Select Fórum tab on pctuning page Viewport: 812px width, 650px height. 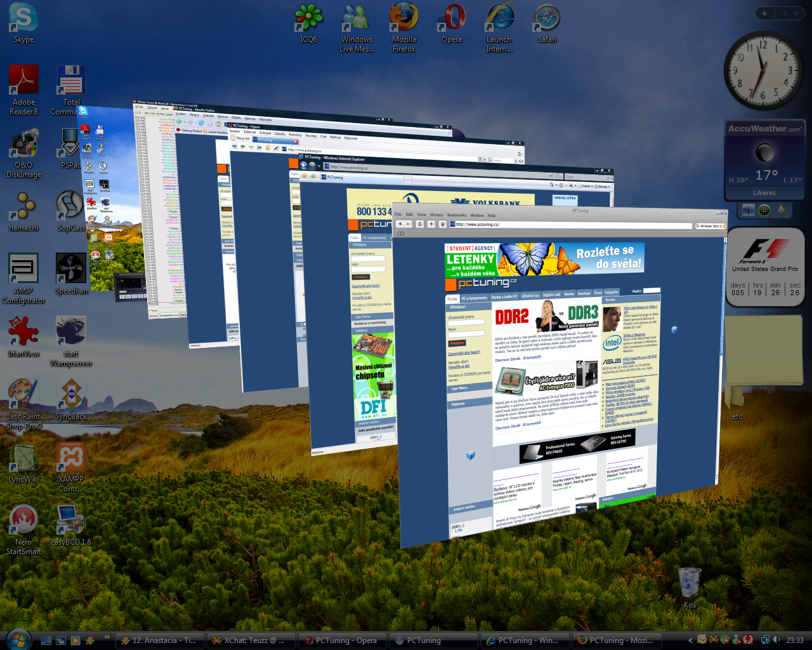(x=598, y=293)
